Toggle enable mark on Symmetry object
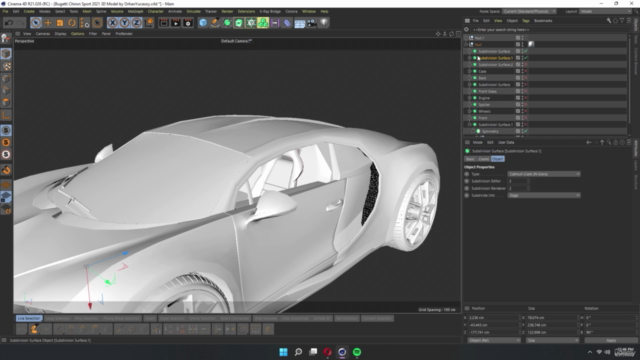The width and height of the screenshot is (640, 360). pos(526,131)
